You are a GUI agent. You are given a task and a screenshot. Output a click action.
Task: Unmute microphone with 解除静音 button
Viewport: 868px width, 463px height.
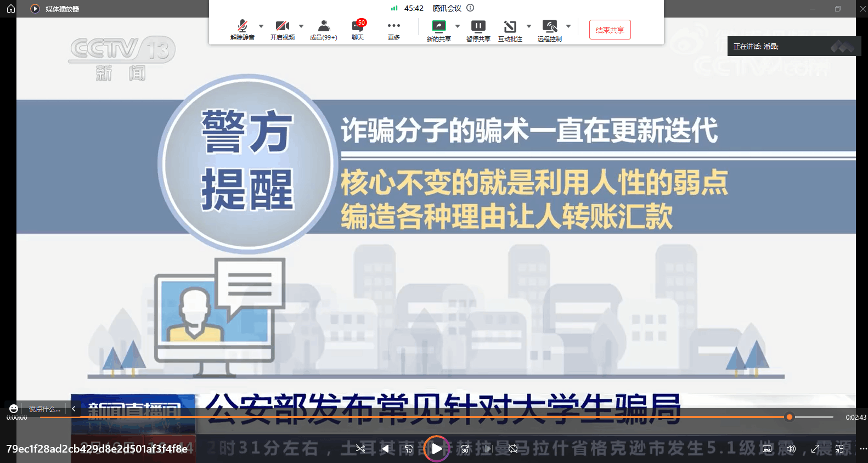pos(242,30)
